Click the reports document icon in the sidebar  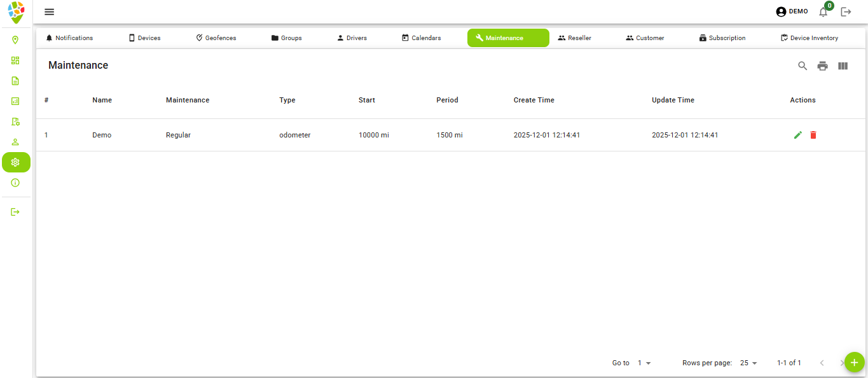coord(15,81)
